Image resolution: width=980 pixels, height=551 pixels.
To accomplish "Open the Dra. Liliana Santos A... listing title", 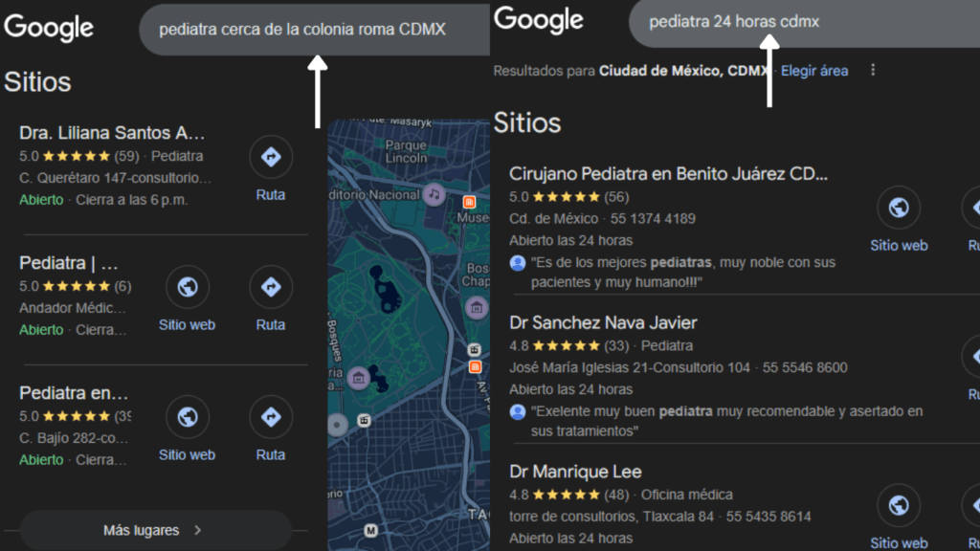I will pos(112,132).
